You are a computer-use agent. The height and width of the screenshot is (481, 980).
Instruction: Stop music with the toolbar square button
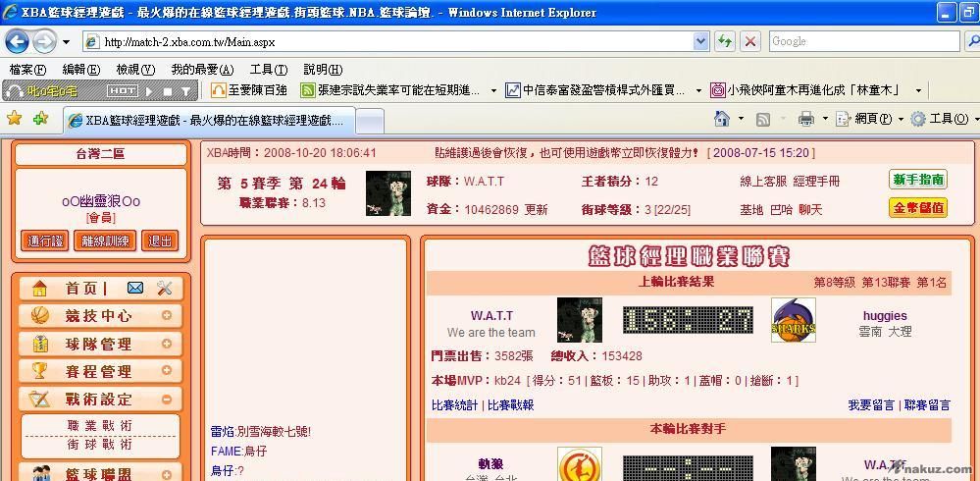pyautogui.click(x=167, y=91)
